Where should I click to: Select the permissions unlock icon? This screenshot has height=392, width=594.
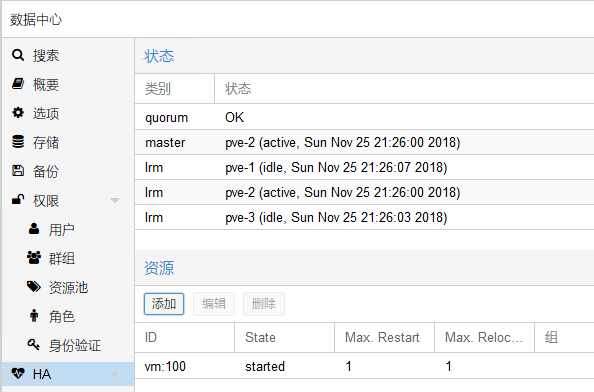click(x=18, y=200)
